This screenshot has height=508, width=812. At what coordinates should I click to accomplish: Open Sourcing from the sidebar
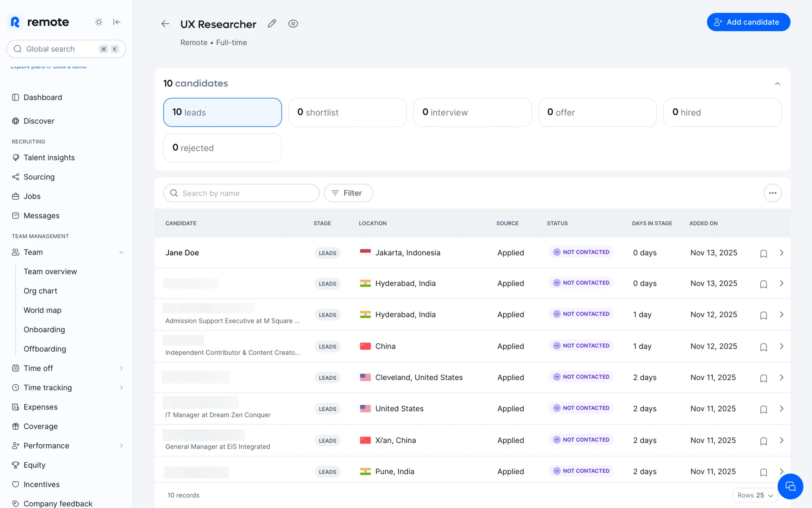[39, 177]
